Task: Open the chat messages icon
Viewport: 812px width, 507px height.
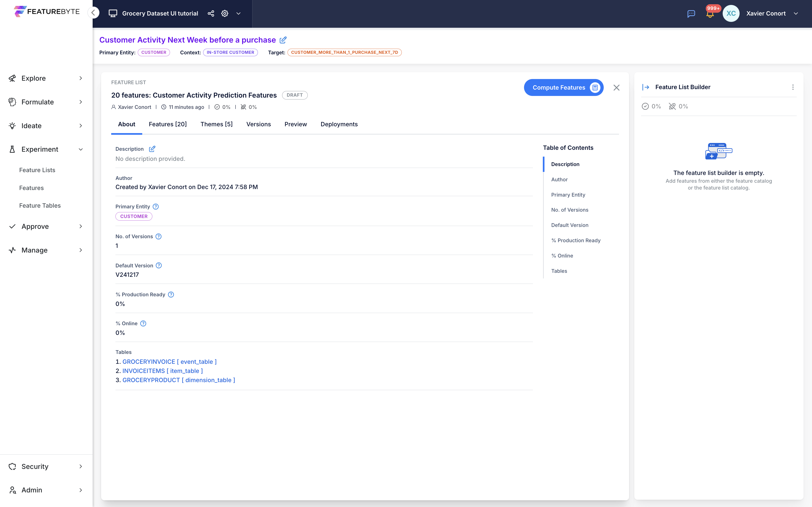Action: [x=691, y=13]
